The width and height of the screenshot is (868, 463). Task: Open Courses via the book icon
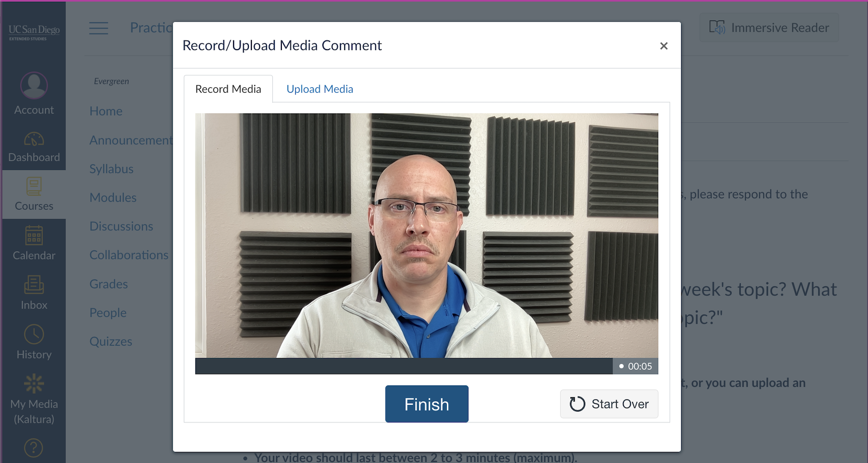coord(34,186)
